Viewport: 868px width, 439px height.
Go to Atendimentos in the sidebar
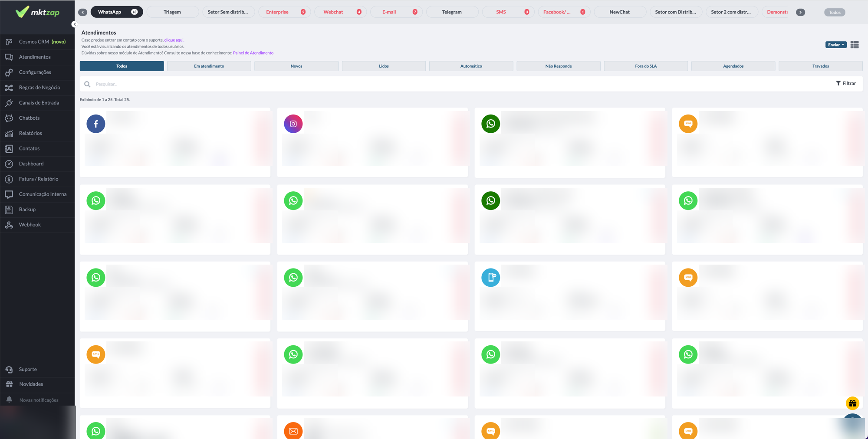[37, 57]
